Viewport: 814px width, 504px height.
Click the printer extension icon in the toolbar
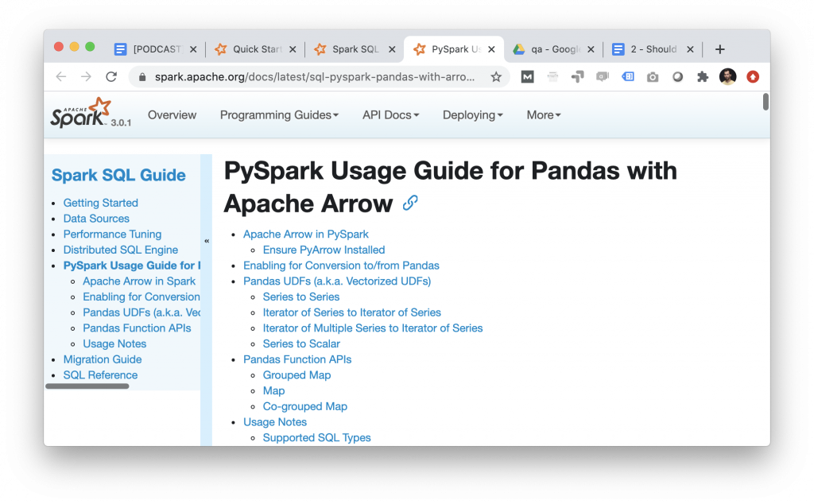pos(552,77)
